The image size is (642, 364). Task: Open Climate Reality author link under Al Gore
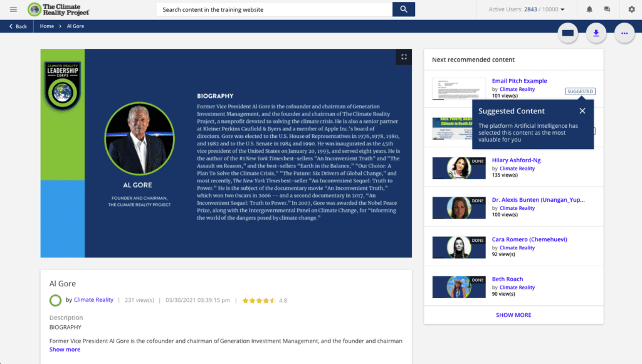click(93, 300)
